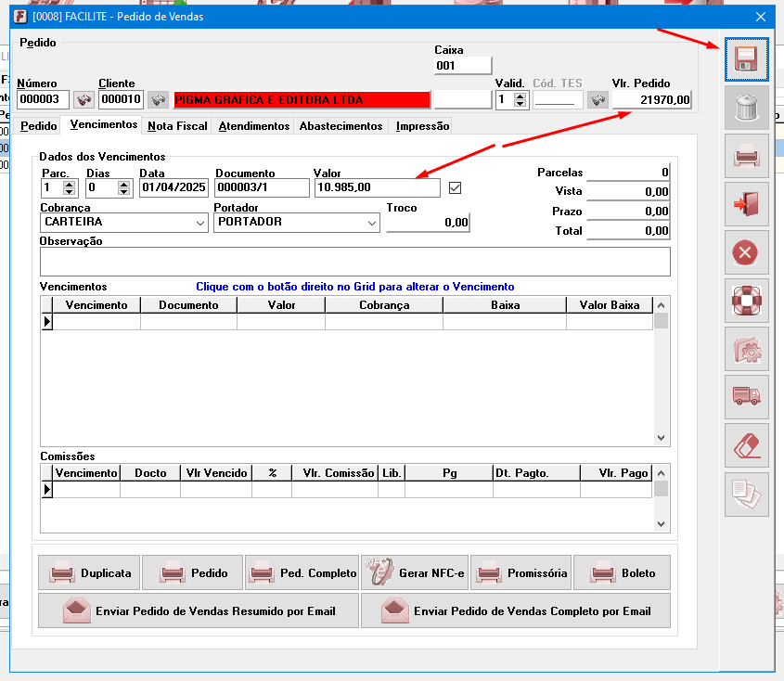This screenshot has height=681, width=784.
Task: Open Abastecimentos tab
Action: coord(341,126)
